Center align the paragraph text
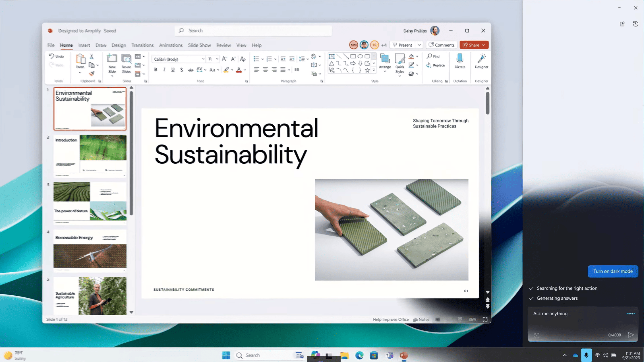The height and width of the screenshot is (362, 644). (x=265, y=69)
